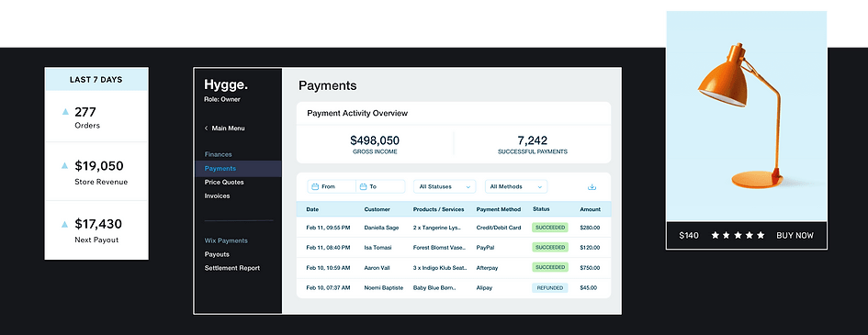
Task: Click the five-star rating on lamp card
Action: point(738,236)
